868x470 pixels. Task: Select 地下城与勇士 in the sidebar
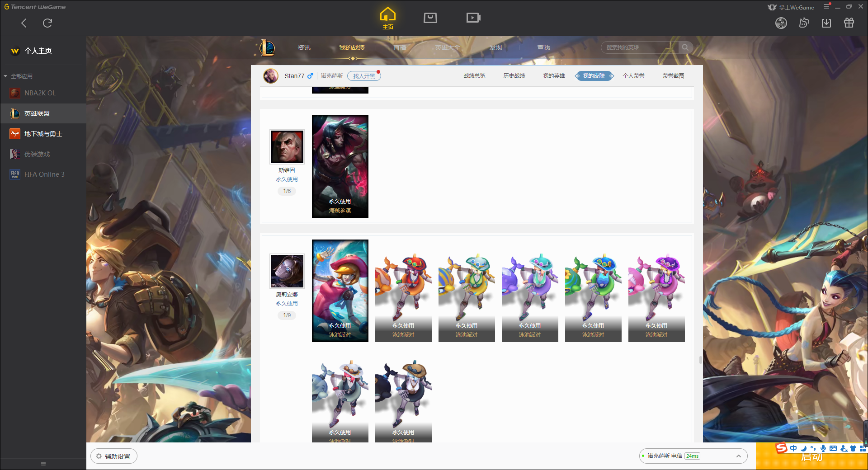click(43, 134)
